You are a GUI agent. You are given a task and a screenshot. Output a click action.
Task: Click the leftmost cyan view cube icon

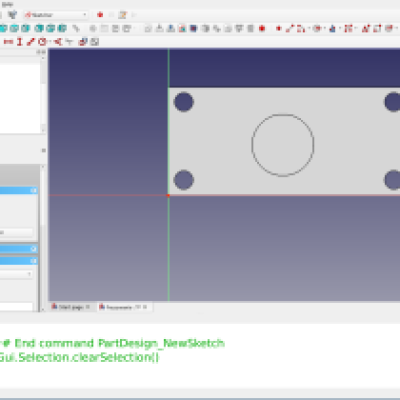tap(3, 28)
